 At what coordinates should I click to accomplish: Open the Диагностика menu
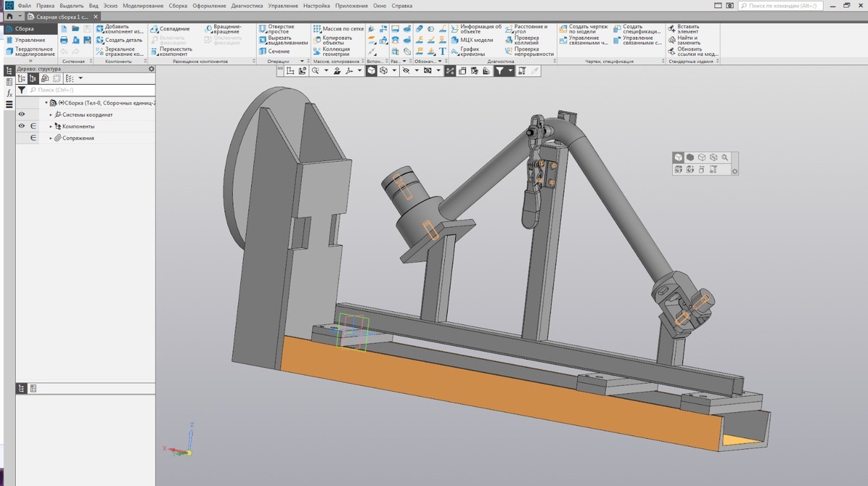click(246, 6)
